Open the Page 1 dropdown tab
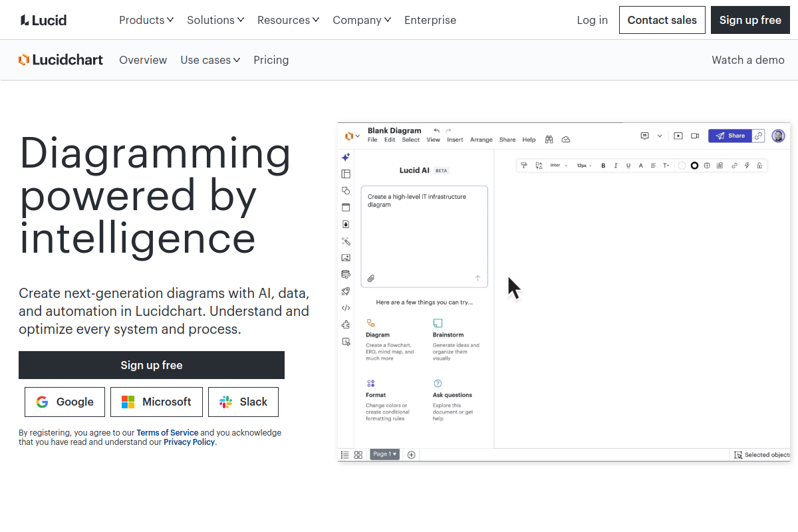The height and width of the screenshot is (532, 798). pyautogui.click(x=385, y=454)
